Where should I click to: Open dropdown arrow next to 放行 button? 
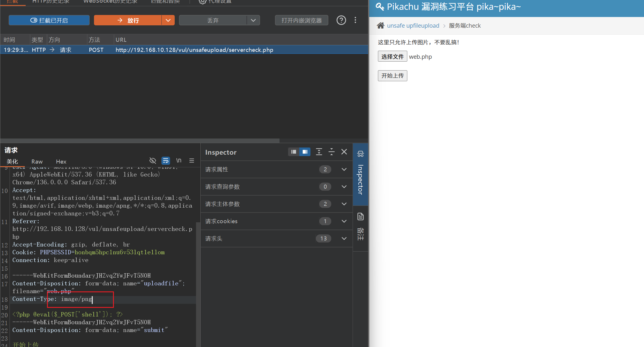(168, 20)
